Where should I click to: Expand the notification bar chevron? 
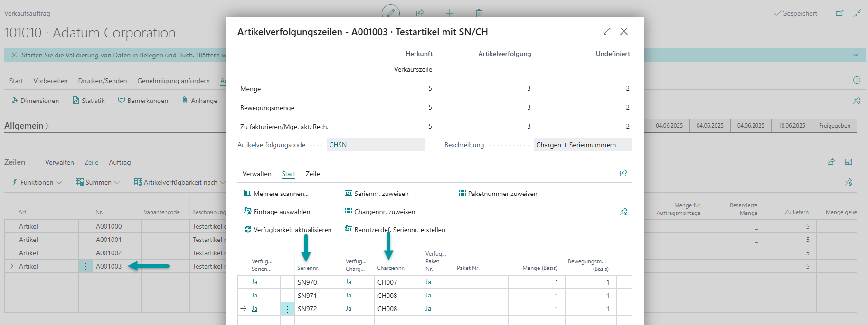(856, 55)
